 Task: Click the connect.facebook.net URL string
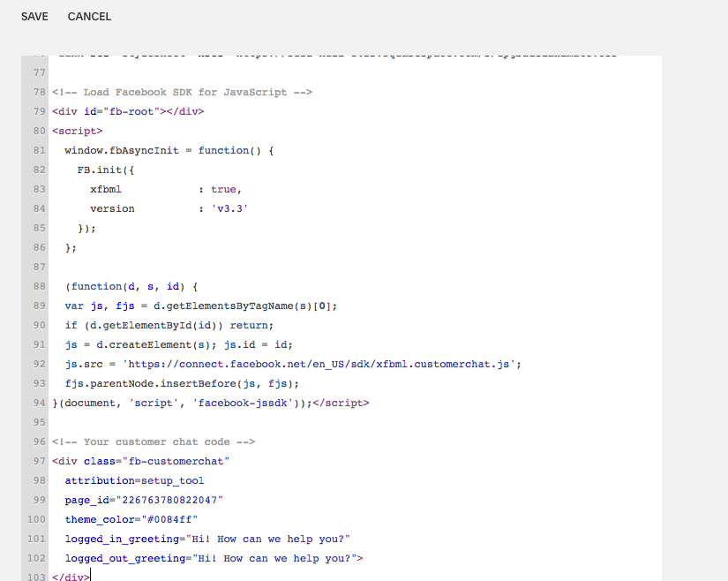pos(319,365)
